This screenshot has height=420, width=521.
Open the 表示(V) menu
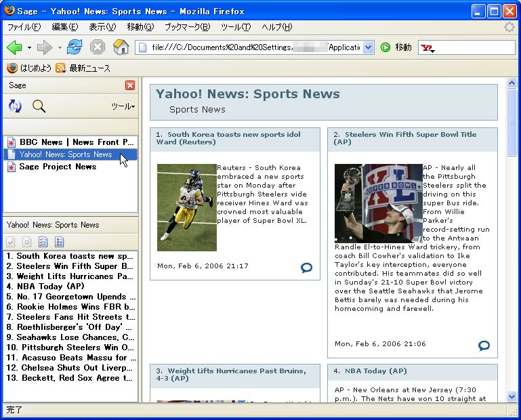(102, 27)
